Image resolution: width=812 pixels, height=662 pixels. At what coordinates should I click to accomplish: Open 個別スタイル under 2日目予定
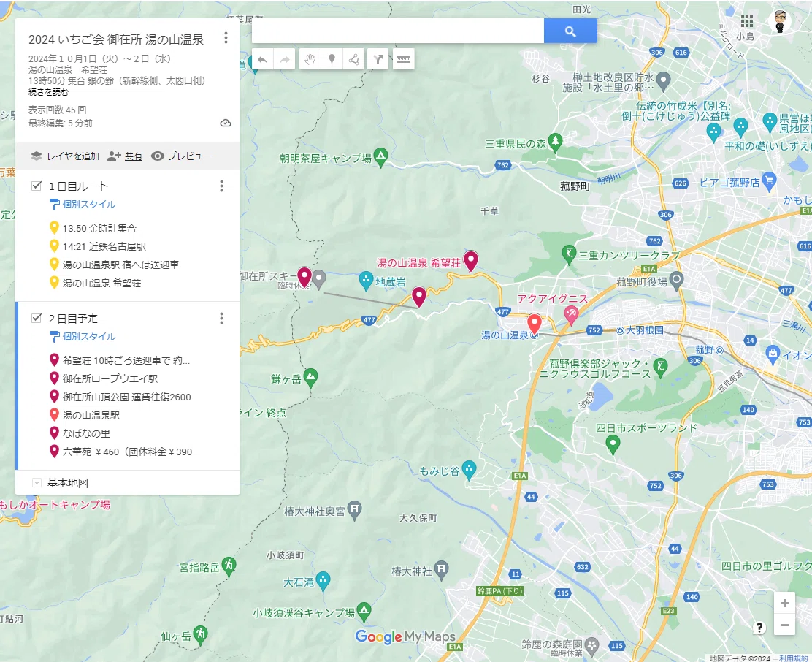[88, 337]
